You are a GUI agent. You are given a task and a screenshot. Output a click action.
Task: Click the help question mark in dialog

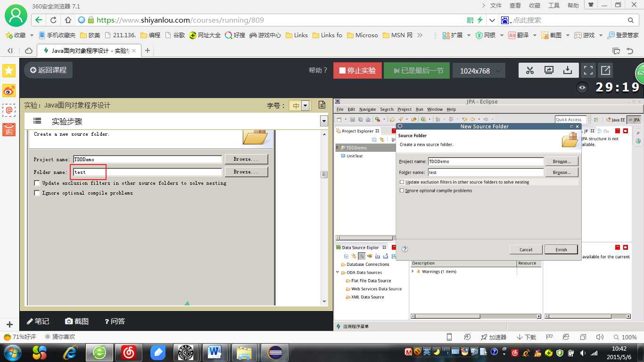(x=405, y=249)
